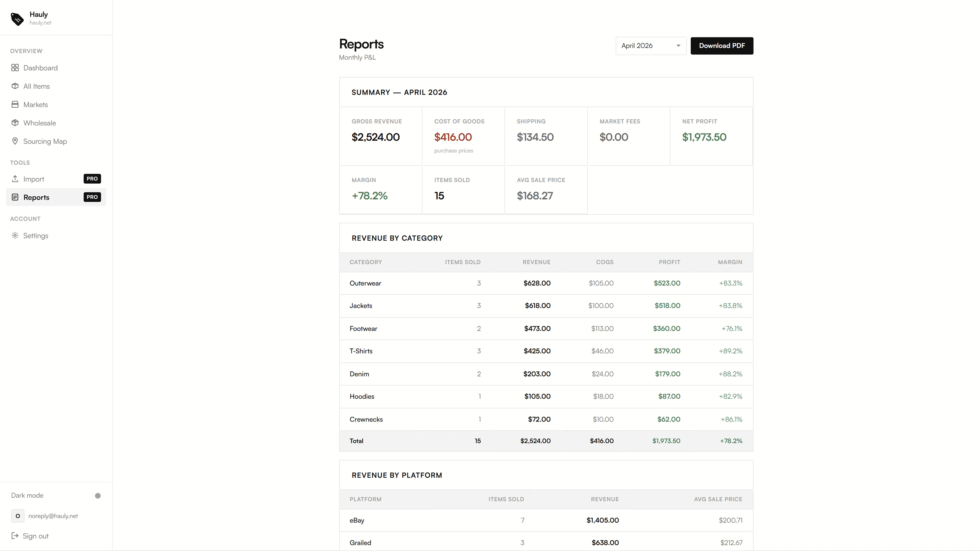Click the Avg Sale Price platform column header

(718, 499)
